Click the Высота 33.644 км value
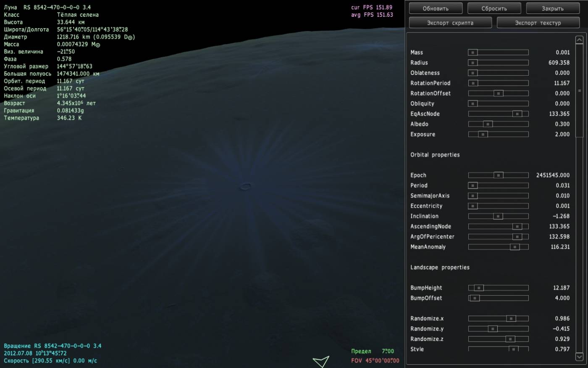Viewport: 588px width, 368px height. pyautogui.click(x=71, y=22)
